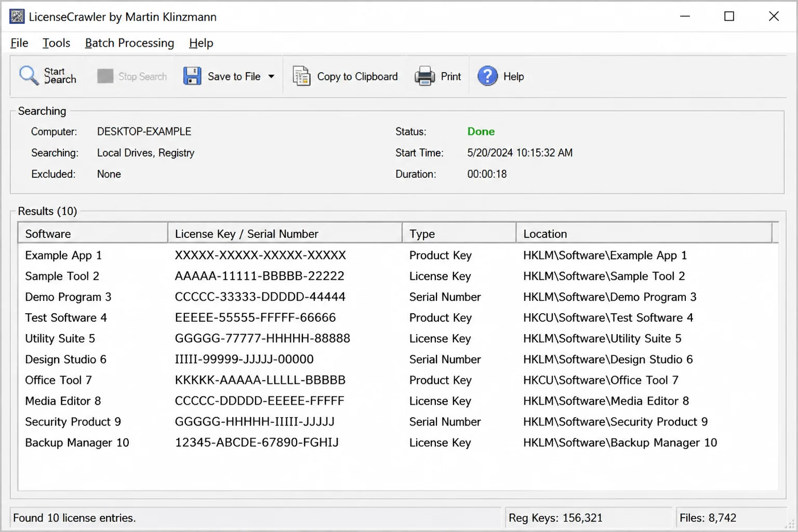
Task: Click Start Time value 5/20/2024 10:15:32 AM
Action: pos(520,153)
